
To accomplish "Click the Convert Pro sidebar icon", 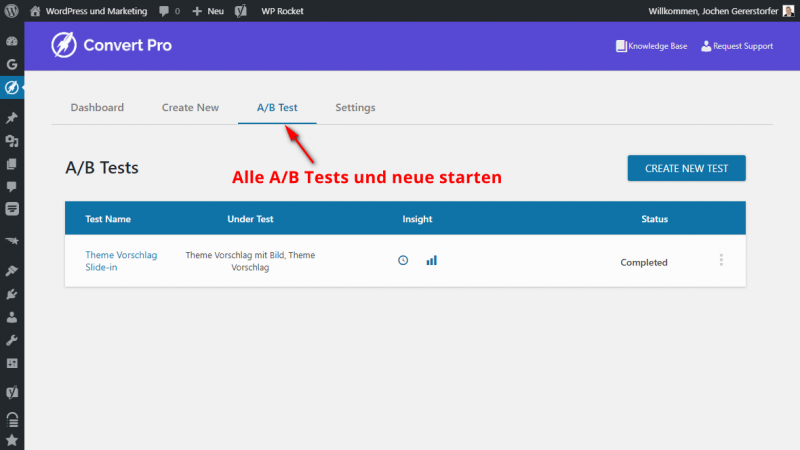I will point(12,87).
